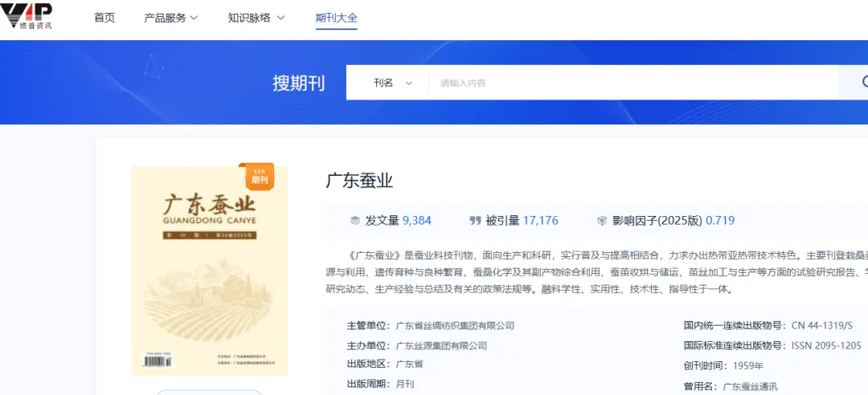Expand the 知识脉络 dropdown menu
Screen dimensions: 868x395
point(256,18)
